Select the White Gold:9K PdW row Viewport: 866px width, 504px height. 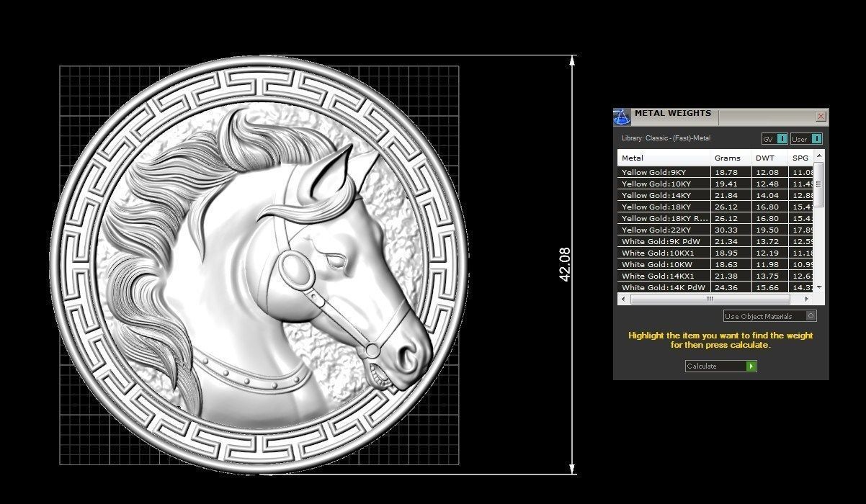(x=716, y=241)
